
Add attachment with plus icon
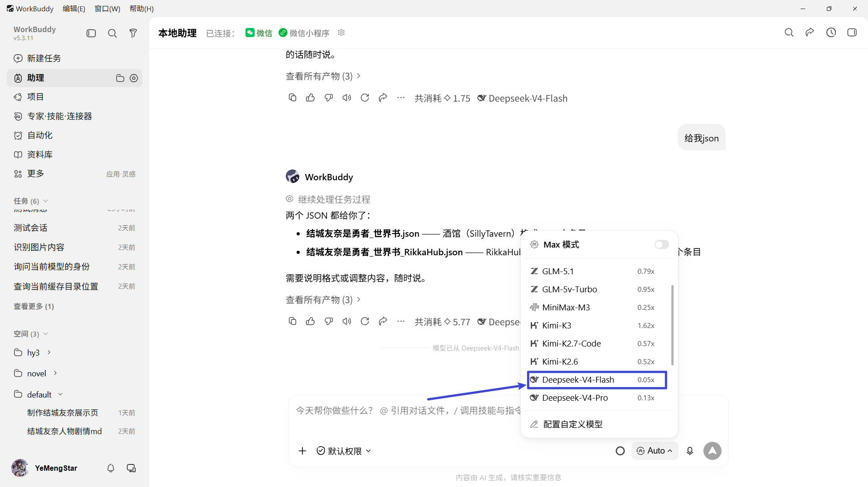coord(302,451)
